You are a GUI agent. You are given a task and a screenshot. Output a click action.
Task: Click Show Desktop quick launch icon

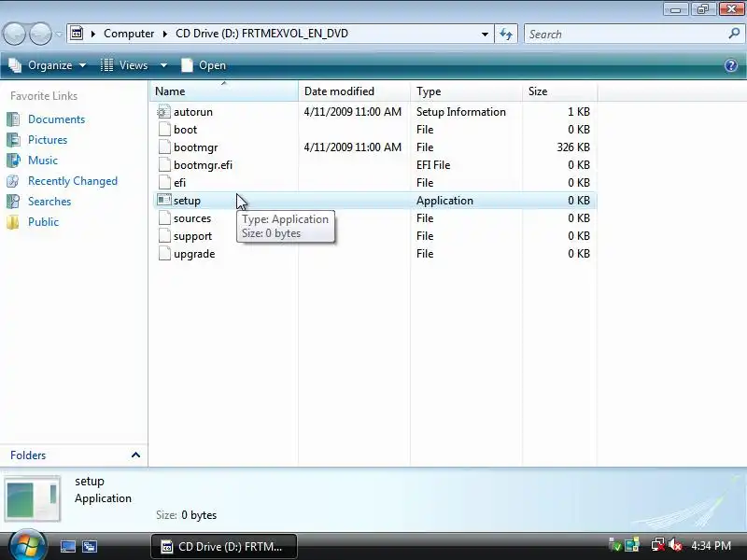tap(67, 546)
